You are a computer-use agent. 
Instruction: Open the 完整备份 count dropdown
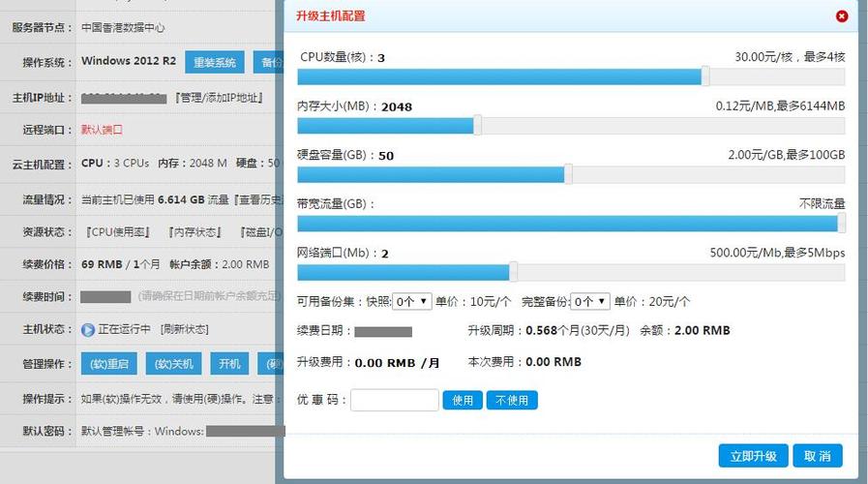(x=590, y=301)
